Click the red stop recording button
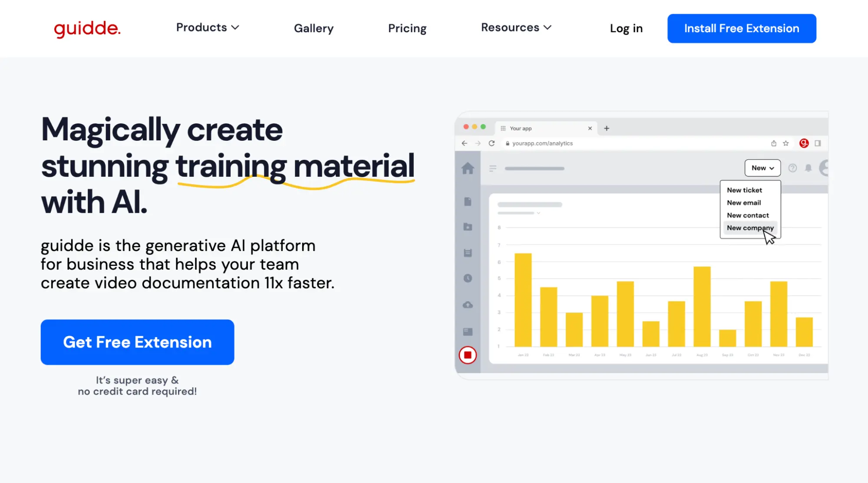 coord(468,355)
